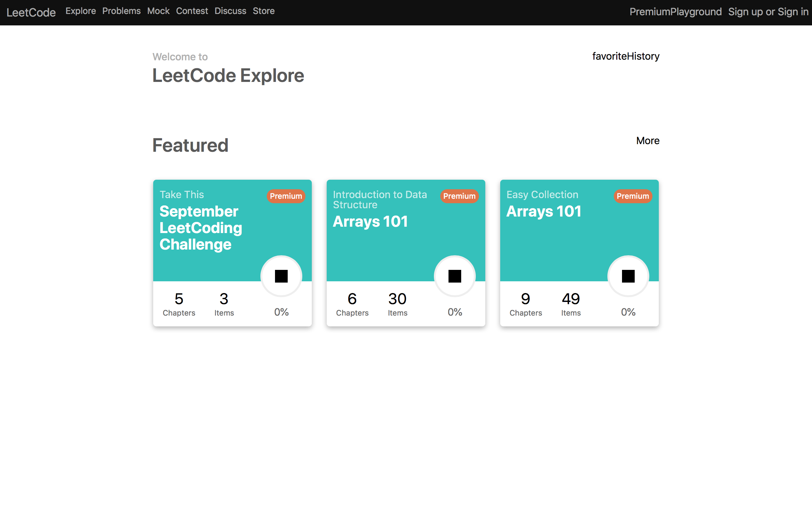Open Arrays 101 under Introduction to Data Structure

point(370,221)
